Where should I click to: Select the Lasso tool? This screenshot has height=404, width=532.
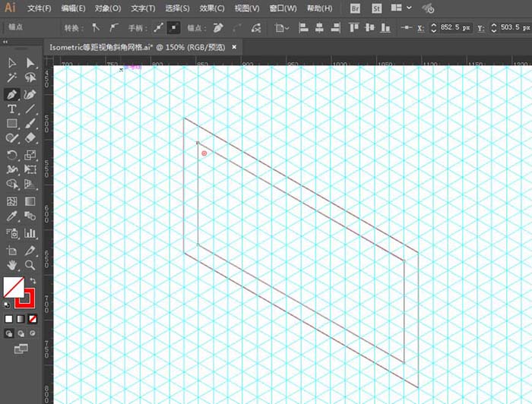[30, 78]
